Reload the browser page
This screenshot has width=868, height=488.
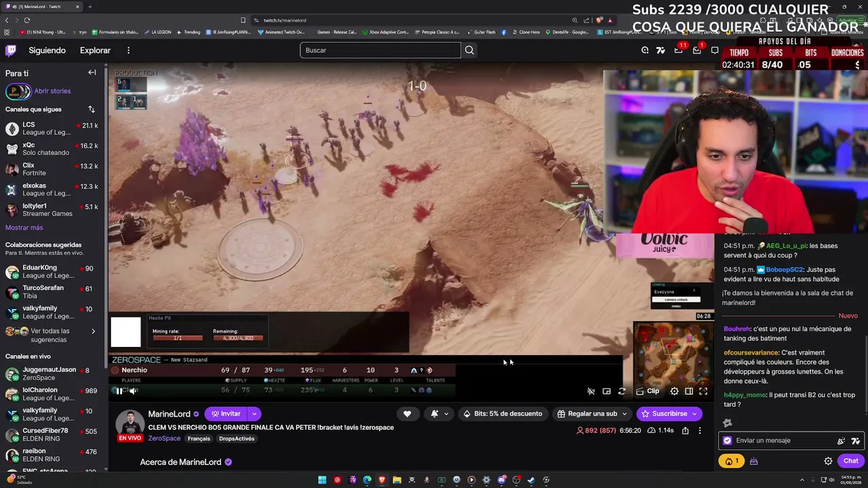(27, 20)
